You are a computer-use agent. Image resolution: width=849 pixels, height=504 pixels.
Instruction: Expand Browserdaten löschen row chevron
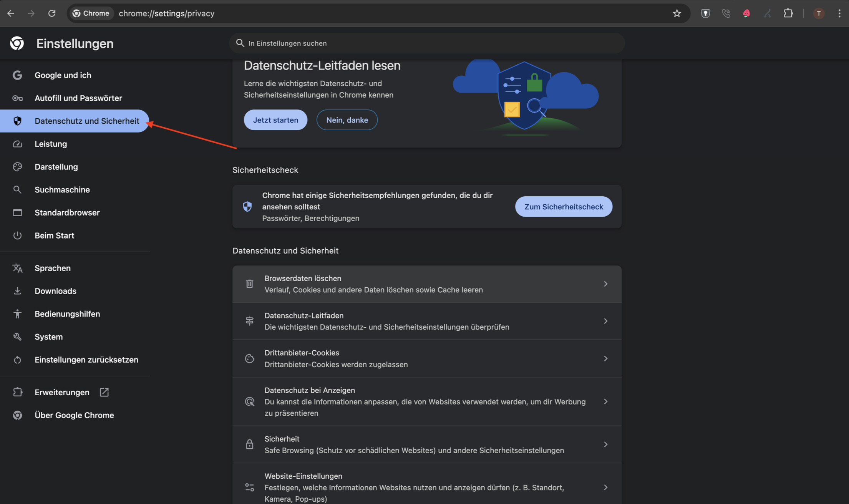pyautogui.click(x=605, y=284)
